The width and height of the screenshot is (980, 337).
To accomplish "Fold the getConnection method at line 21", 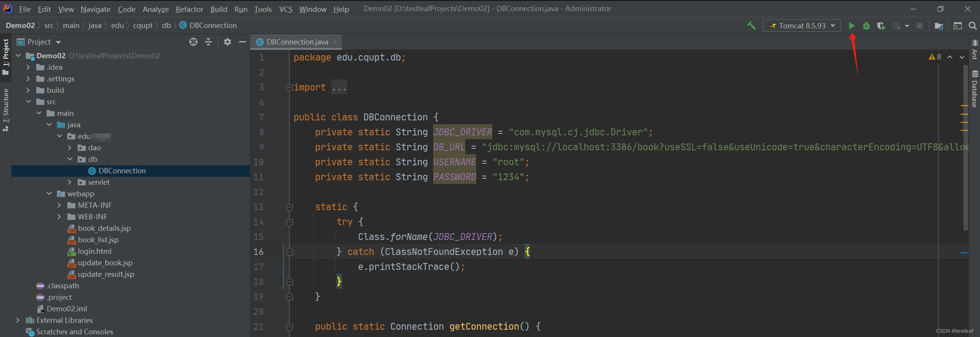I will click(x=289, y=327).
